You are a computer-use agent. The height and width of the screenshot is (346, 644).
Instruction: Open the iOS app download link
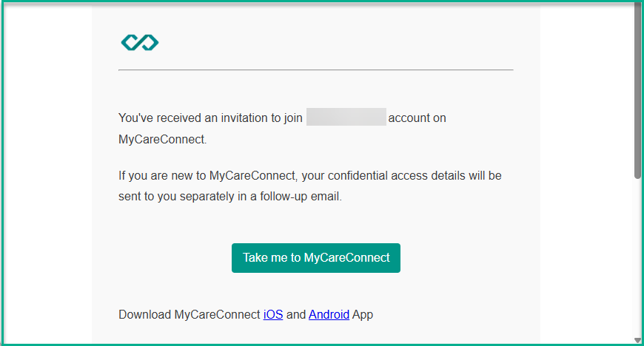coord(273,314)
